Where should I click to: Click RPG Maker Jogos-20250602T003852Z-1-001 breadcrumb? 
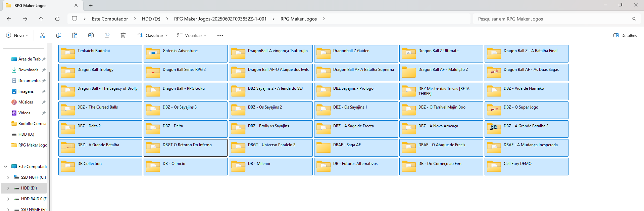(x=220, y=19)
